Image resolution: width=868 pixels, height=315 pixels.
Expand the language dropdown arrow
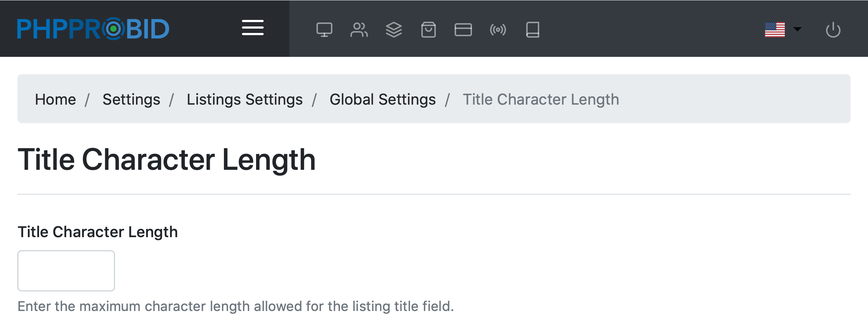tap(797, 29)
